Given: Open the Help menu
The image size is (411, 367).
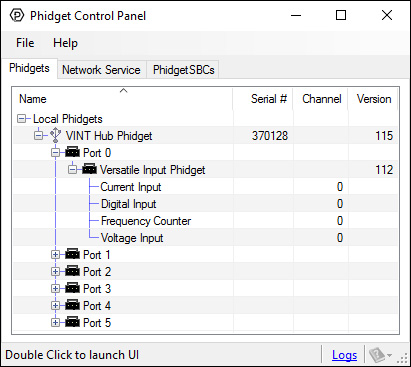Looking at the screenshot, I should [65, 43].
